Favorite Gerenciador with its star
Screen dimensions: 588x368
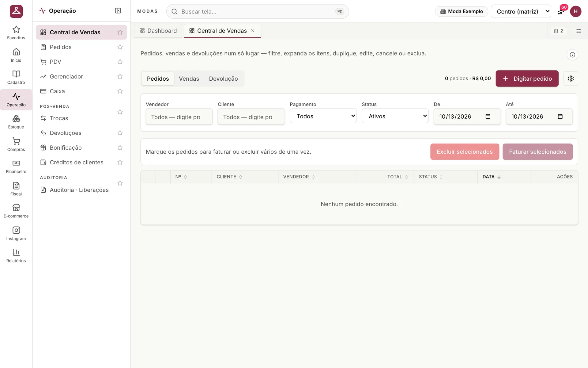[x=120, y=76]
